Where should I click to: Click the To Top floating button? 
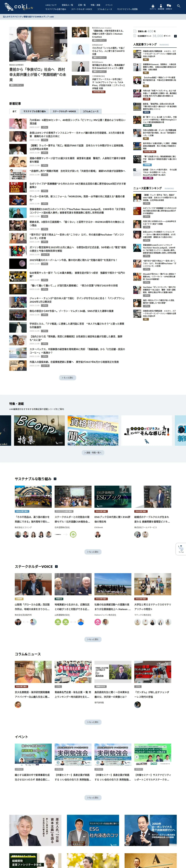click(181, 549)
